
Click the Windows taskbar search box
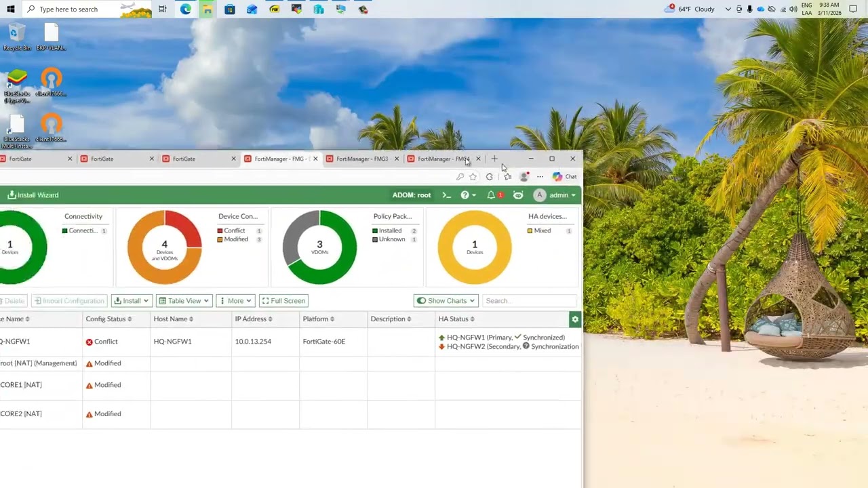86,9
